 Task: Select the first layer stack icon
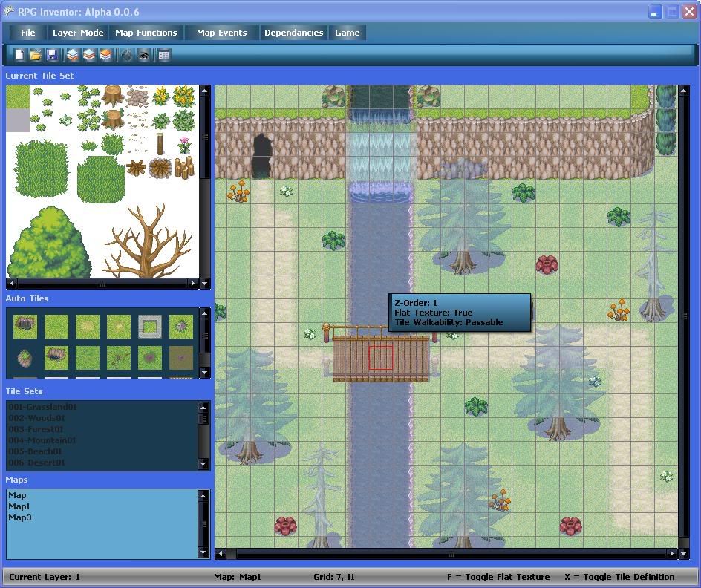(72, 55)
